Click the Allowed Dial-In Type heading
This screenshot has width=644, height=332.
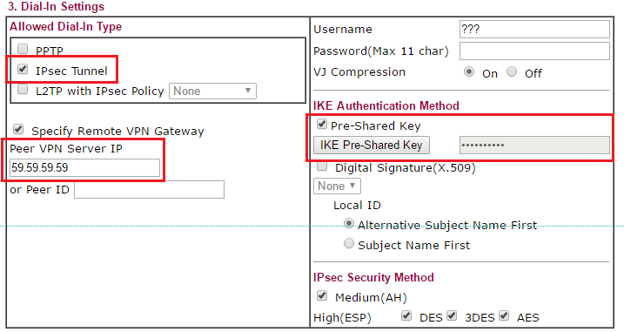coord(66,27)
